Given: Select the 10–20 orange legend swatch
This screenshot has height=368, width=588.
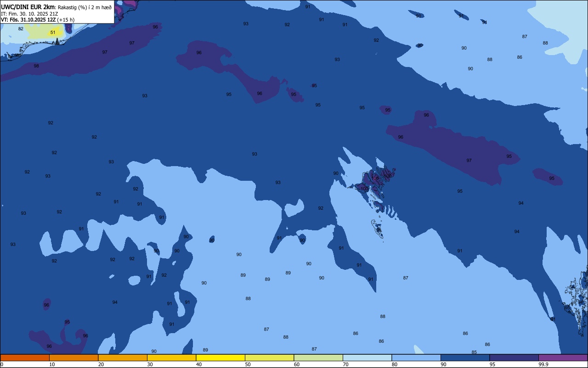Looking at the screenshot, I should (73, 357).
